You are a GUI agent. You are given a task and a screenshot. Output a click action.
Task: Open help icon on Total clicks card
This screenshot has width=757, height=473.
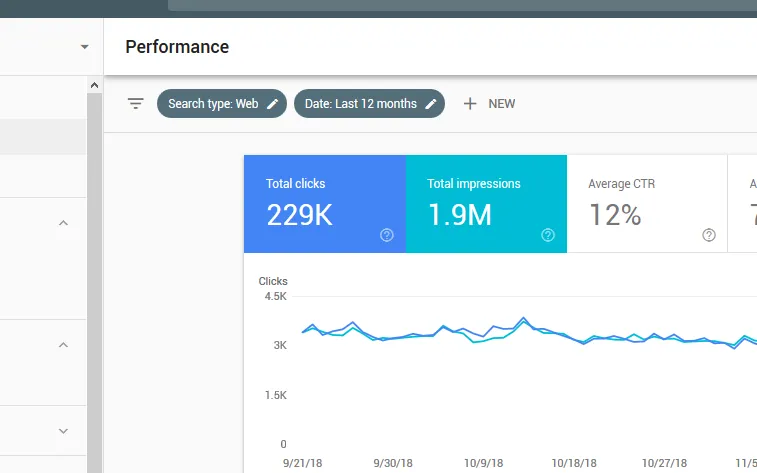tap(387, 235)
